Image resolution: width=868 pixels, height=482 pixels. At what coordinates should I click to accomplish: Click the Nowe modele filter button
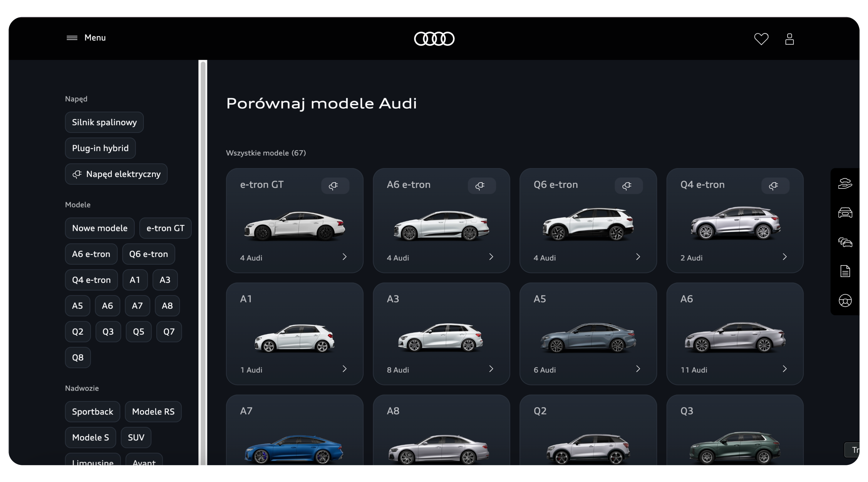tap(99, 228)
